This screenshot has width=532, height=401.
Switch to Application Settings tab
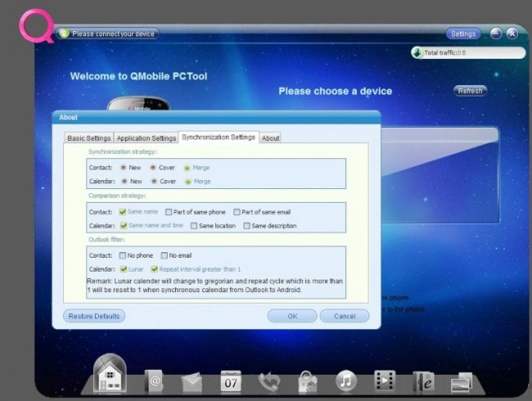147,138
